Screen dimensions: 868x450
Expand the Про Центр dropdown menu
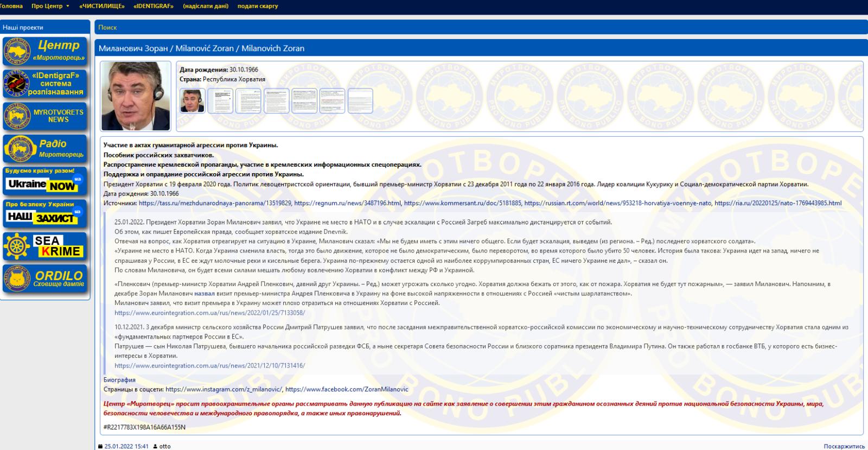[x=50, y=6]
